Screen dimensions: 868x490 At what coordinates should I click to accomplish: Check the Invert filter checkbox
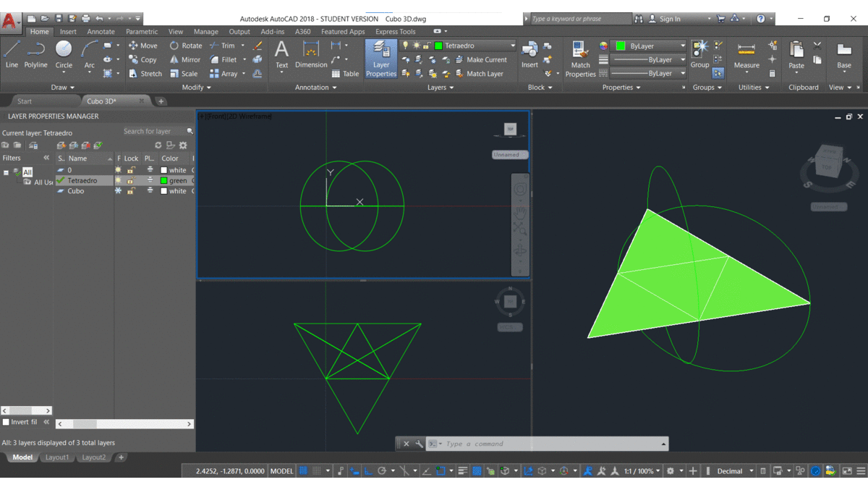pos(7,422)
